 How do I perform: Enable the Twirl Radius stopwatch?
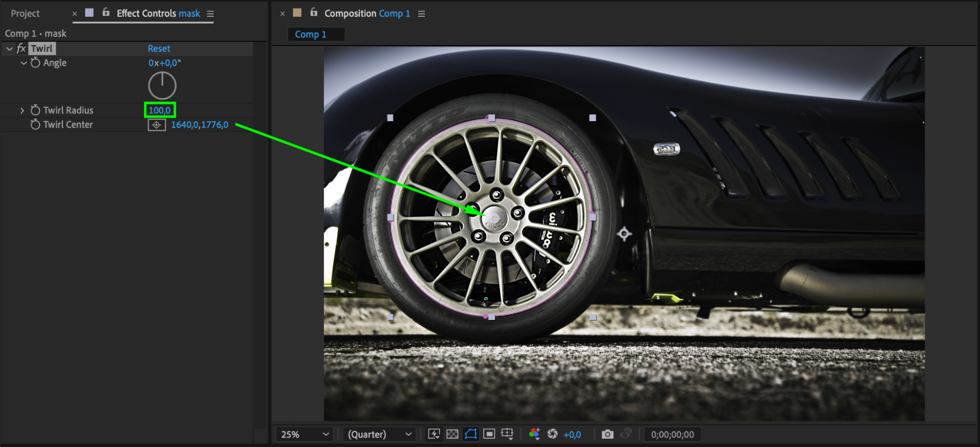35,110
